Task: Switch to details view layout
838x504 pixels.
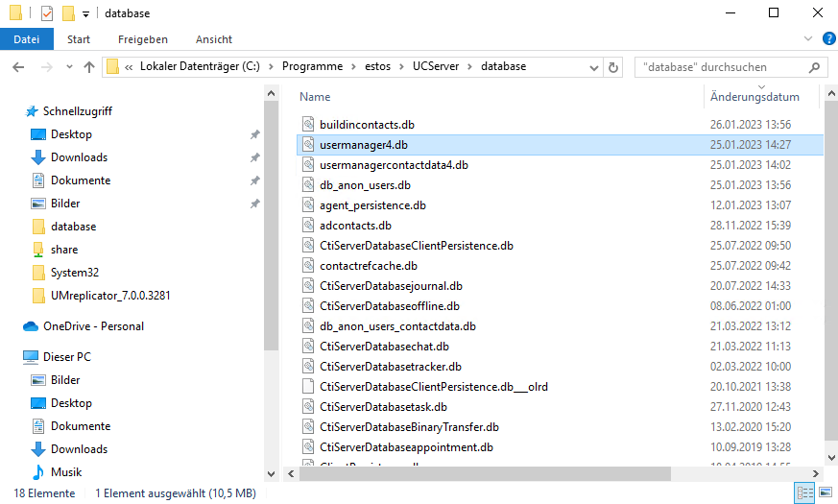Action: [803, 493]
